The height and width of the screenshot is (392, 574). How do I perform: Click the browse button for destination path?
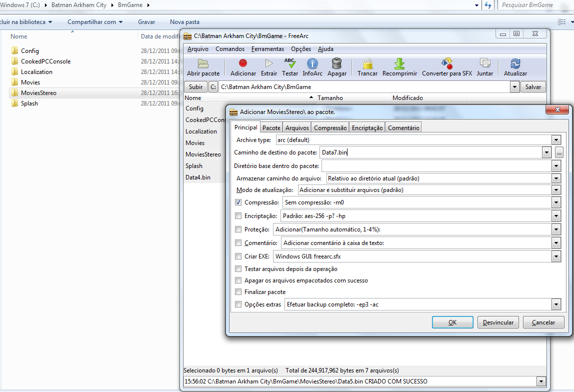pyautogui.click(x=559, y=152)
